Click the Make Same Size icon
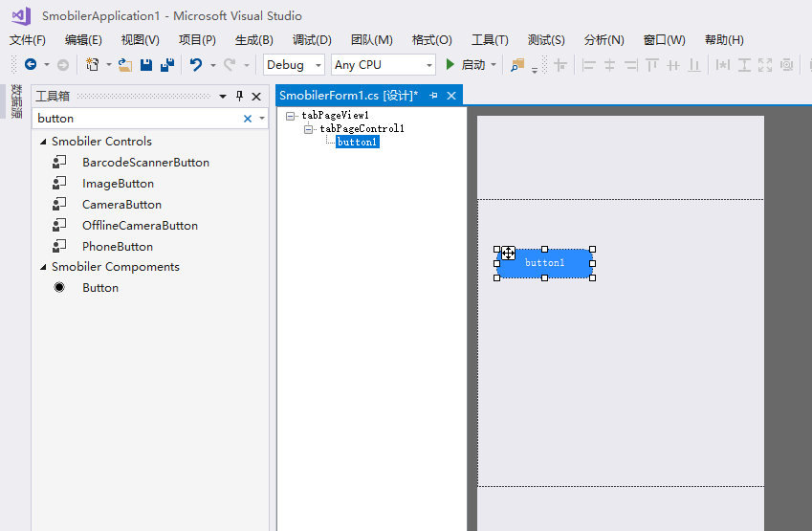Screen dimensions: 812x531 (765, 65)
